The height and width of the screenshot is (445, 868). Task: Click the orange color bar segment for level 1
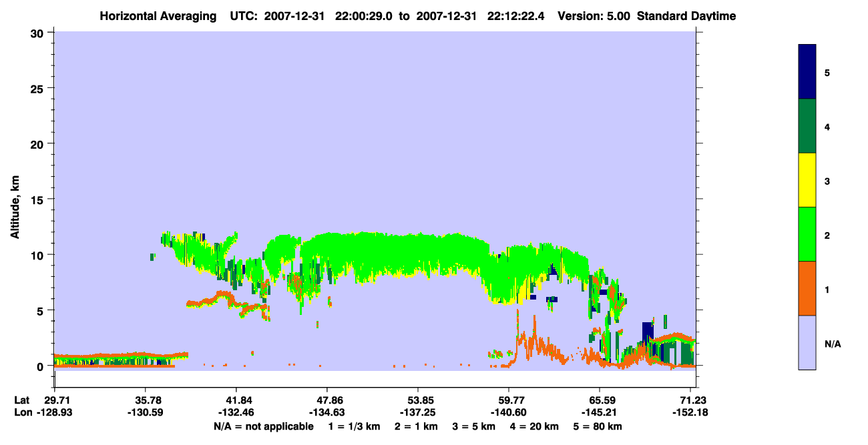point(807,288)
